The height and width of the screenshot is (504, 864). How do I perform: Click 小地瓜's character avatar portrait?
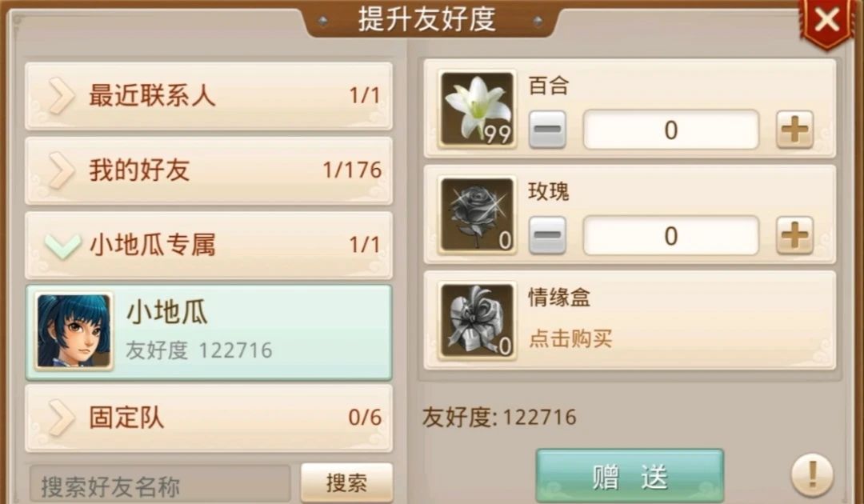[74, 331]
